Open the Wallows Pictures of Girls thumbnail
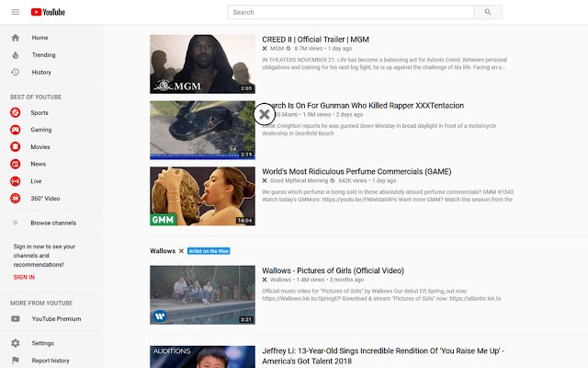 [202, 295]
